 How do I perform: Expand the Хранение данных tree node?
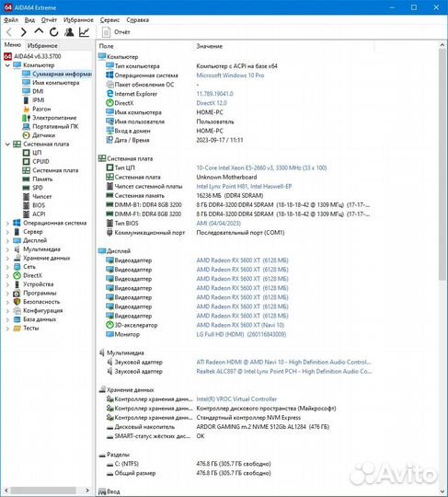coord(7,259)
